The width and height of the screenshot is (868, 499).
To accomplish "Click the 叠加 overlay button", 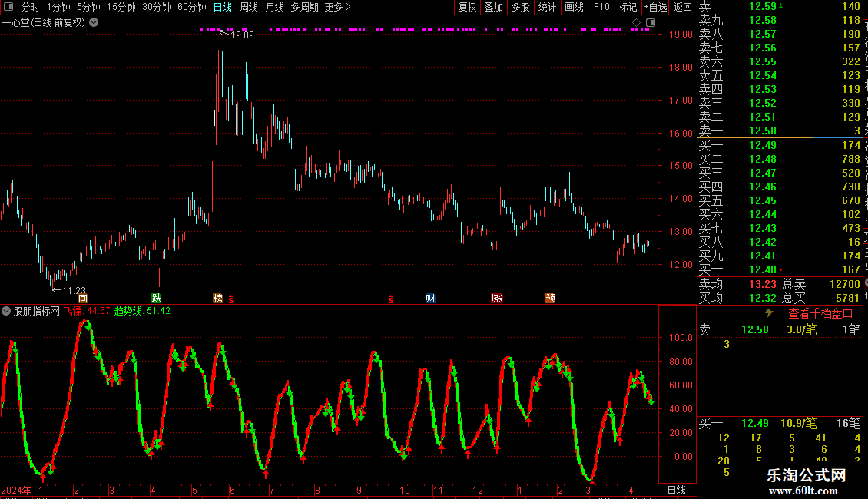I will coord(493,7).
